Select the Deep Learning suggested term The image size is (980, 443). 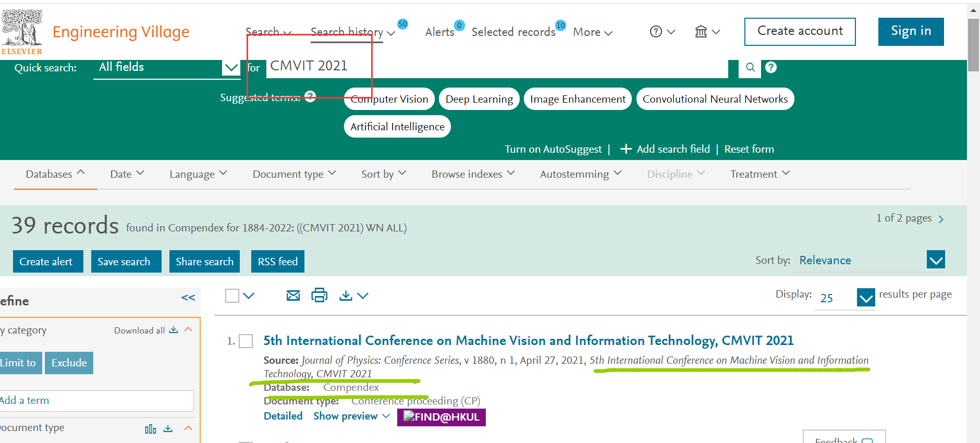click(479, 99)
